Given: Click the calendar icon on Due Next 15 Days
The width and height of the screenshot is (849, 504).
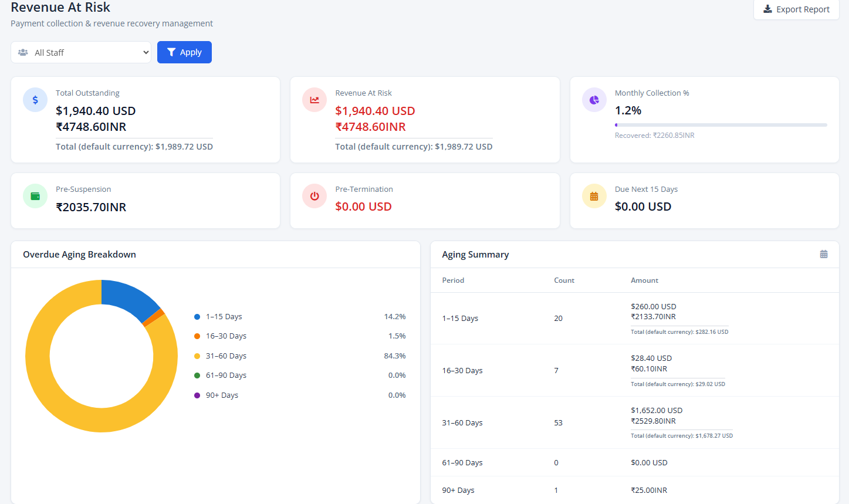Looking at the screenshot, I should [x=594, y=197].
